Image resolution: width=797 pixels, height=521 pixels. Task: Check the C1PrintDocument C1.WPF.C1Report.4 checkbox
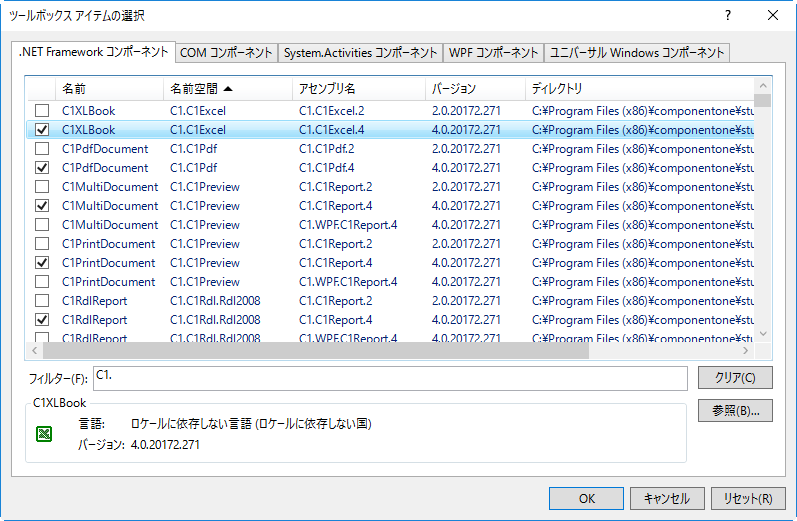pyautogui.click(x=42, y=281)
